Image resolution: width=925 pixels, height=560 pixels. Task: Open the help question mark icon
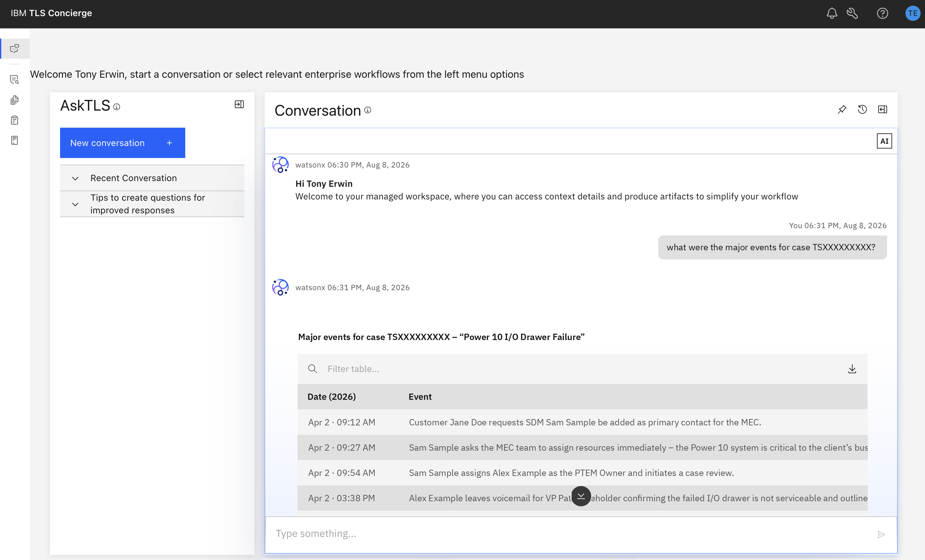[882, 14]
